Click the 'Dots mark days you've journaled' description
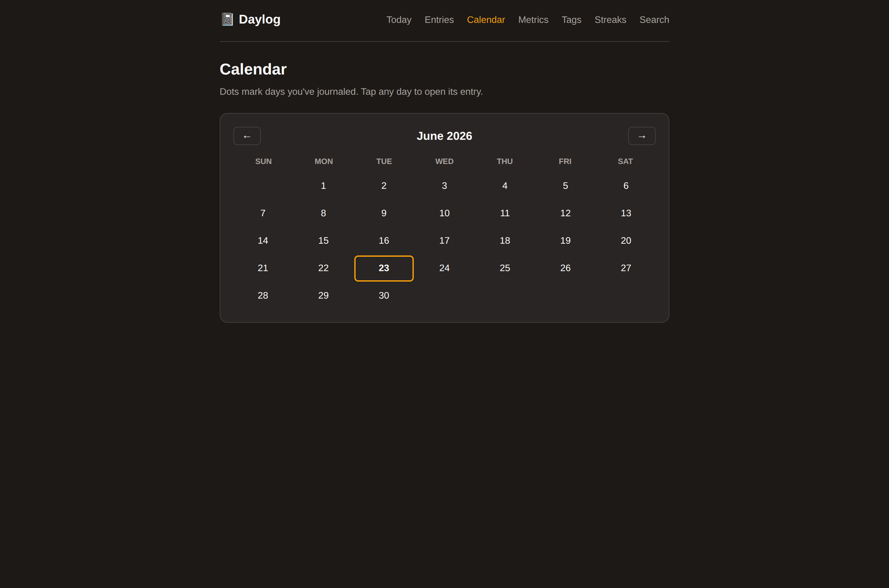889x588 pixels. pyautogui.click(x=351, y=91)
